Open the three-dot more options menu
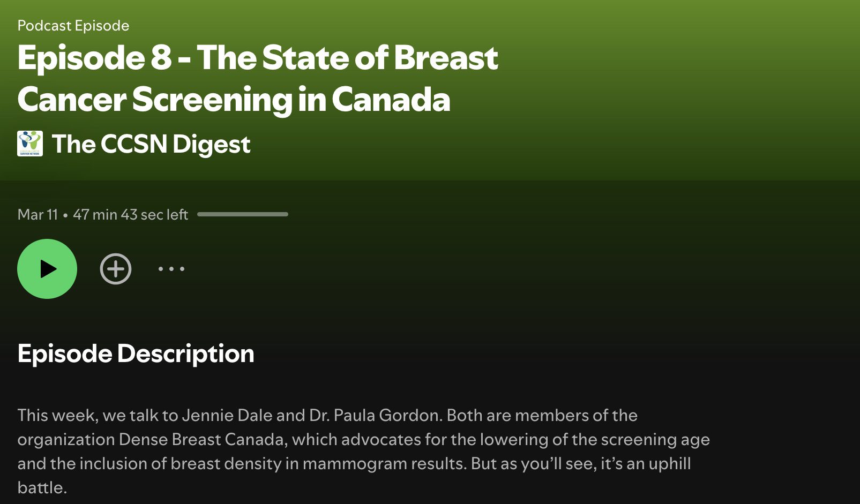The width and height of the screenshot is (860, 504). [171, 269]
